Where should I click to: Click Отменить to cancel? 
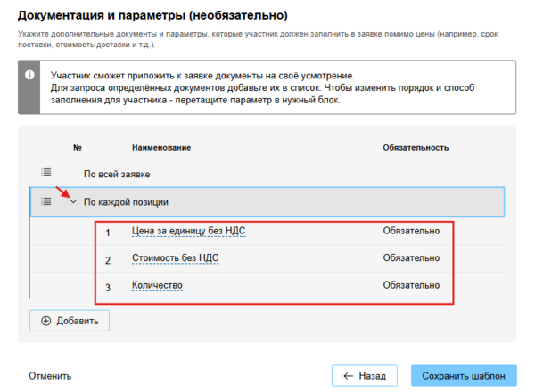[x=49, y=375]
